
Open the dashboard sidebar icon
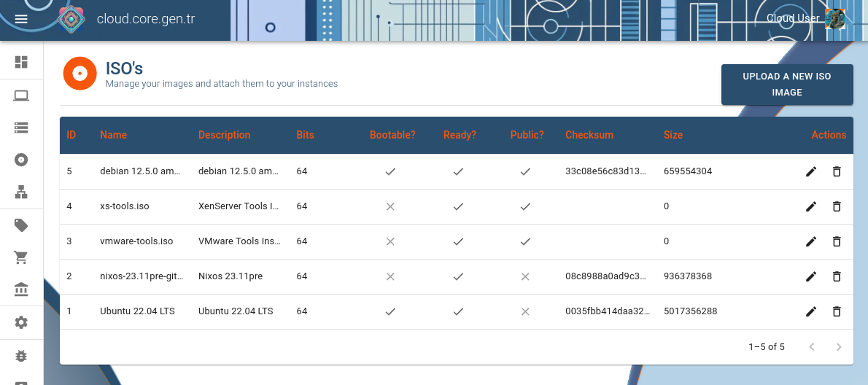click(21, 62)
